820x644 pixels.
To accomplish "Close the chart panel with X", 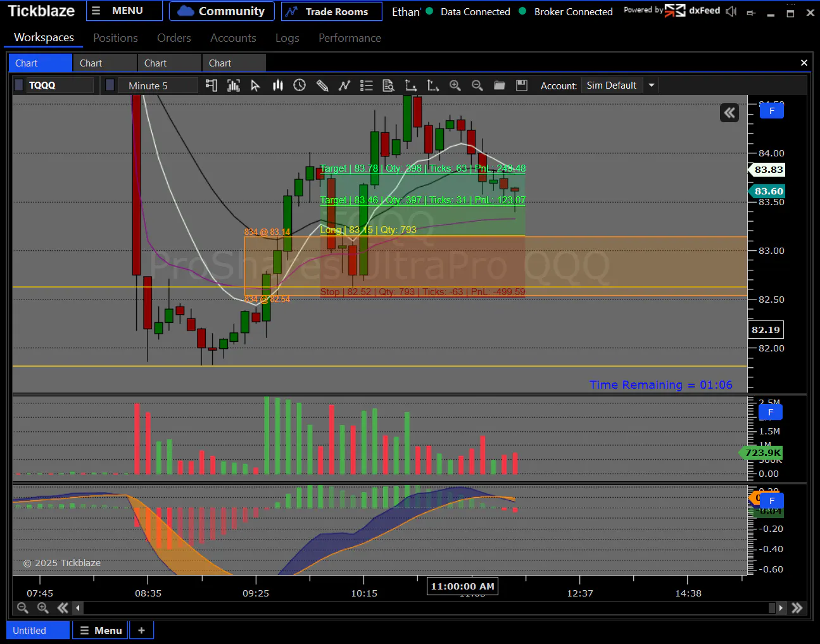I will pyautogui.click(x=804, y=63).
